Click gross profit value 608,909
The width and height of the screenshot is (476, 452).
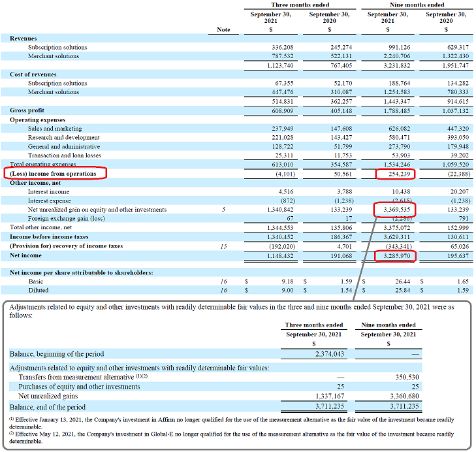tap(282, 111)
